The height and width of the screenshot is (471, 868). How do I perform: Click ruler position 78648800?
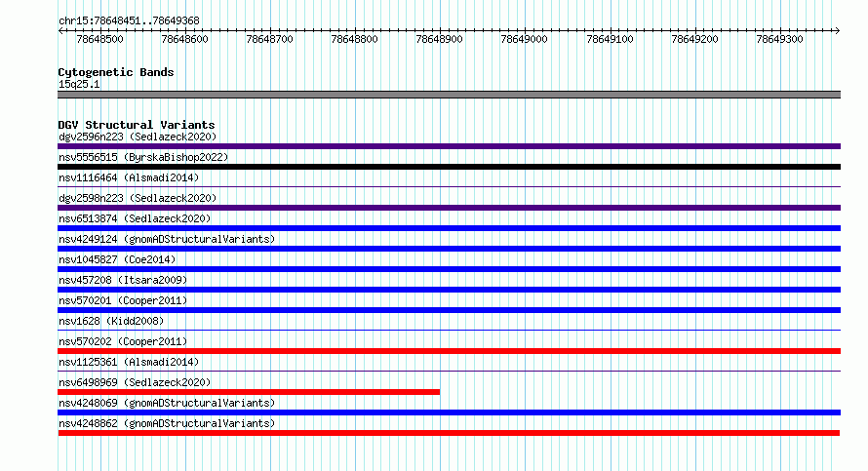point(354,39)
